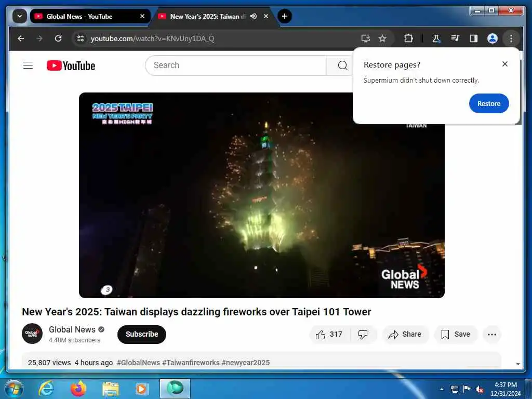Open the Extensions puzzle icon

[408, 38]
